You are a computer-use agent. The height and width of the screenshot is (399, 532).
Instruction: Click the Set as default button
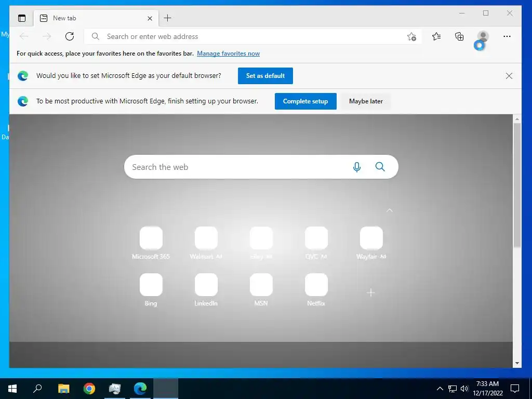pos(265,76)
